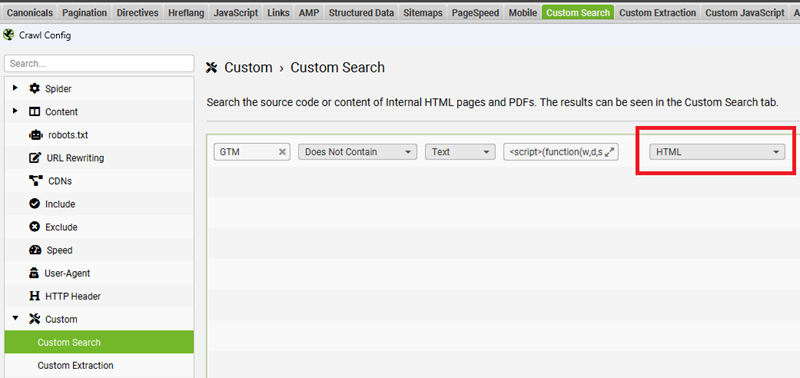The width and height of the screenshot is (800, 378).
Task: Clear the GTM filter name field
Action: (282, 152)
